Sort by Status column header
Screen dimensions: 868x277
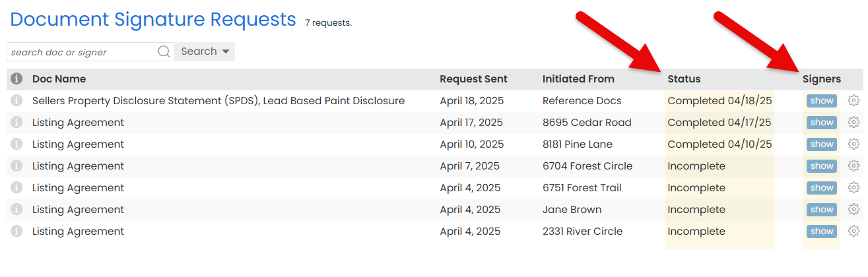[684, 79]
